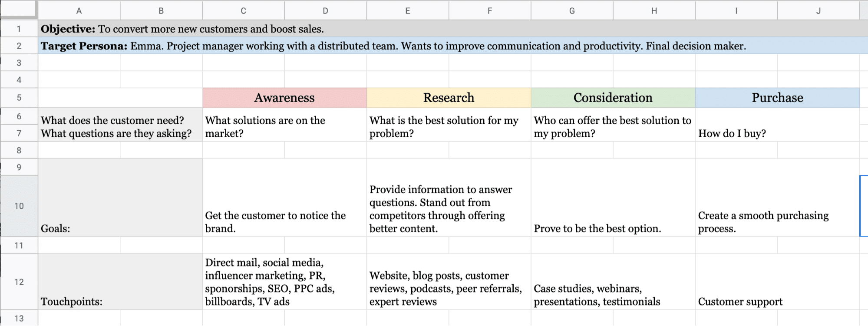Select row 10 header
Screen dimensions: 868x326
19,206
